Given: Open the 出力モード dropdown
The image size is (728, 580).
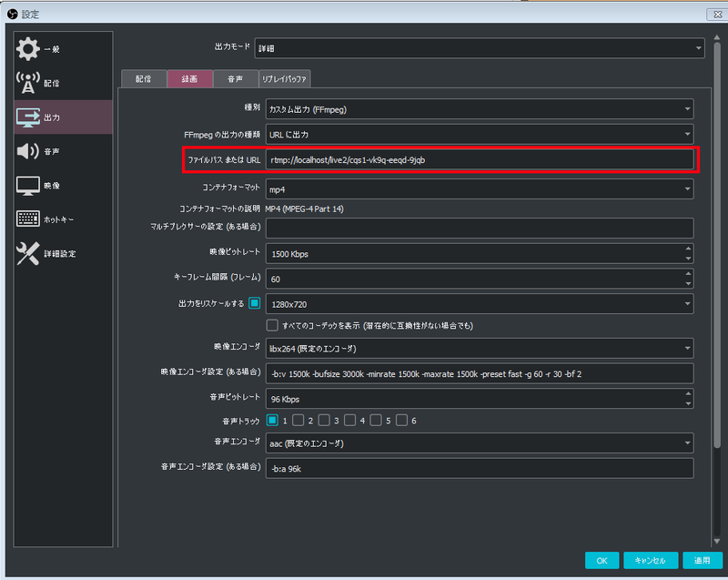Looking at the screenshot, I should 480,48.
